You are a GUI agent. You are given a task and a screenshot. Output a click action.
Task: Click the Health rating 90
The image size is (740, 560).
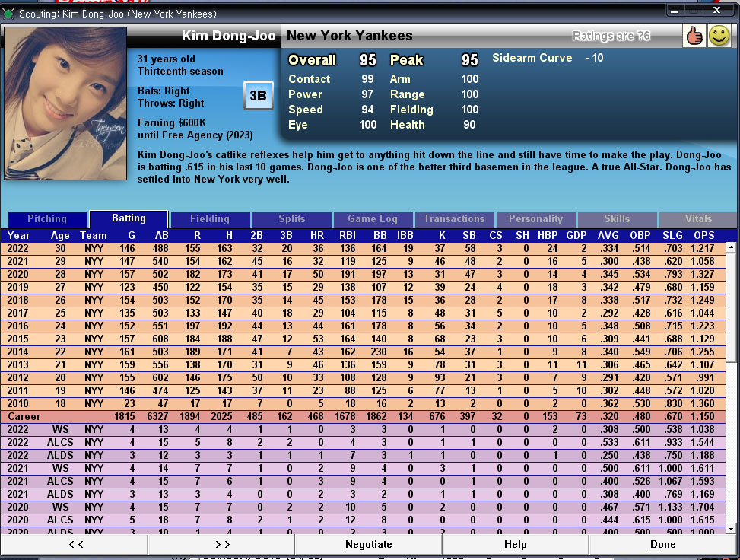469,125
